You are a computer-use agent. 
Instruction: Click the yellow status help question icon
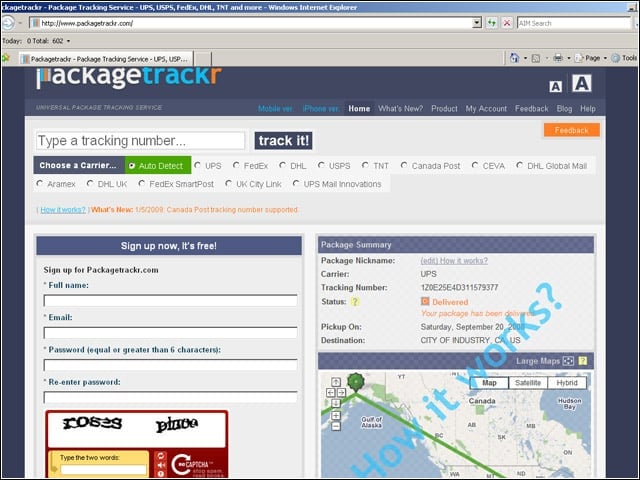(355, 302)
